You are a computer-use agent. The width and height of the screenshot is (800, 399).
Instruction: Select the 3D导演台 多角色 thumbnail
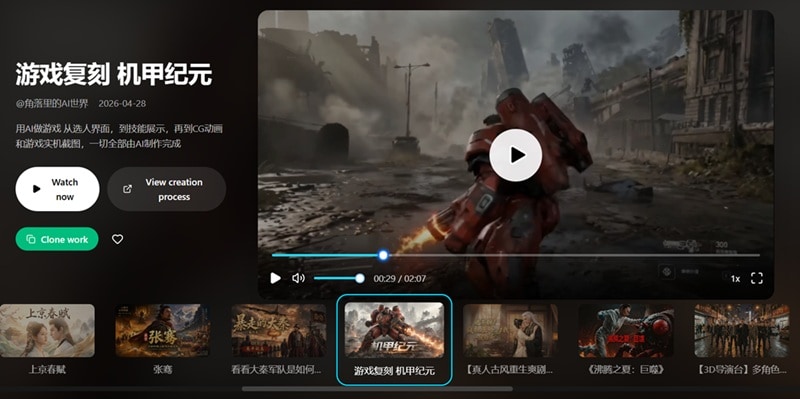coord(742,331)
